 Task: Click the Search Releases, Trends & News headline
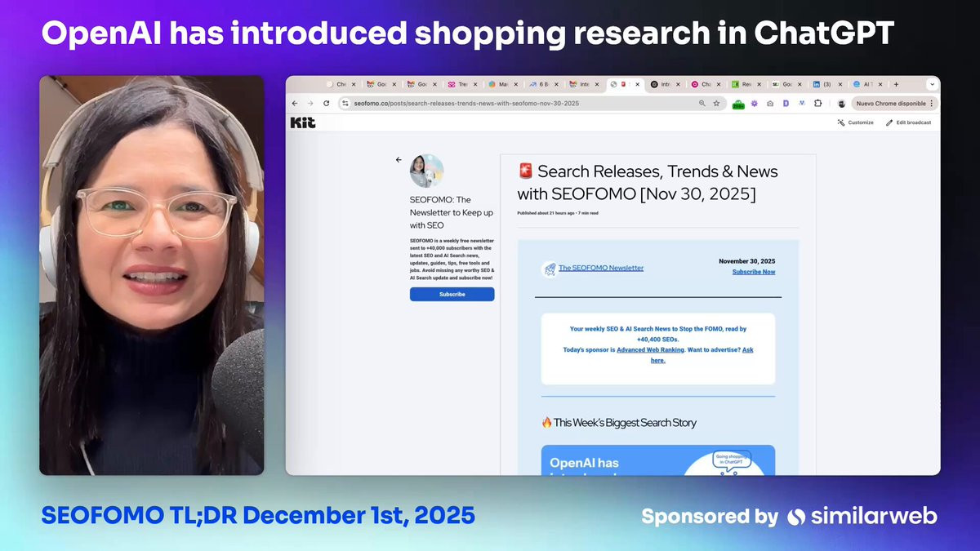648,183
